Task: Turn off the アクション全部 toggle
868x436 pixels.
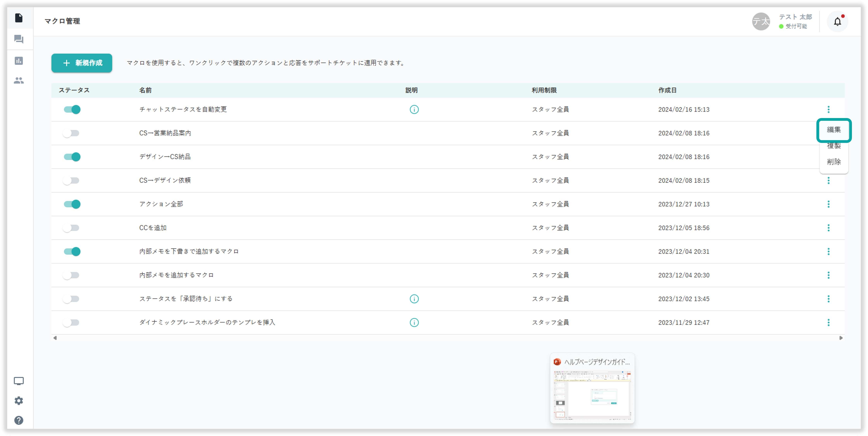Action: pos(72,204)
